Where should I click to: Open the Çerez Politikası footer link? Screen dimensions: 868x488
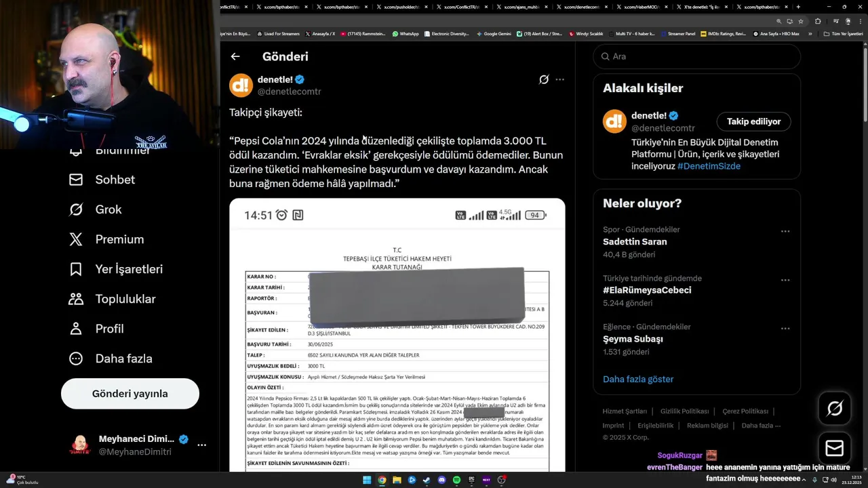click(x=745, y=411)
